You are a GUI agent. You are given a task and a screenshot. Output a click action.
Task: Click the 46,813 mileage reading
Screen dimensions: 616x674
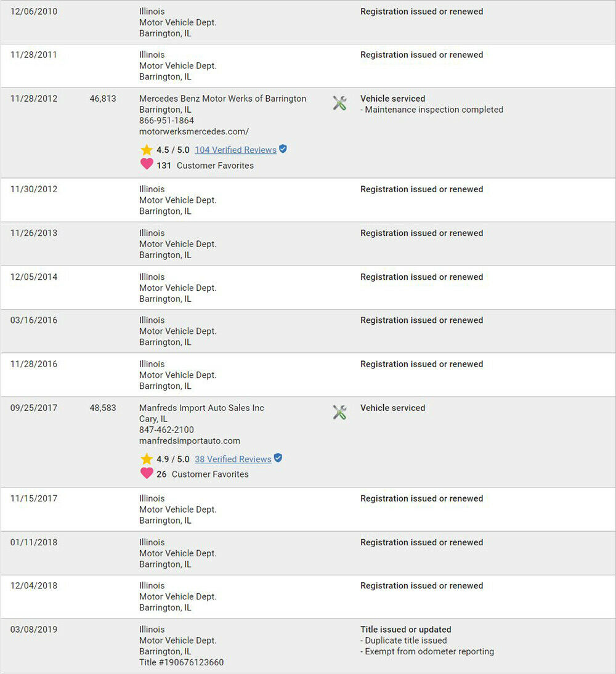pos(103,99)
